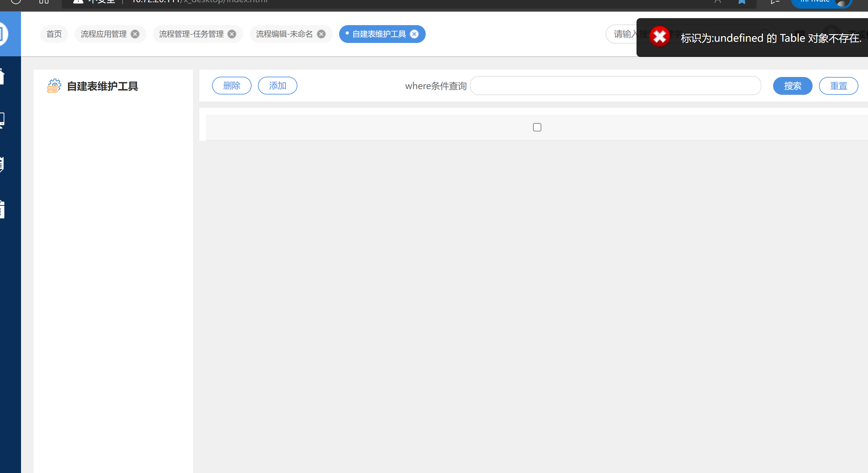Image resolution: width=868 pixels, height=473 pixels.
Task: Close the 流程编辑-未命名 tab
Action: (322, 34)
